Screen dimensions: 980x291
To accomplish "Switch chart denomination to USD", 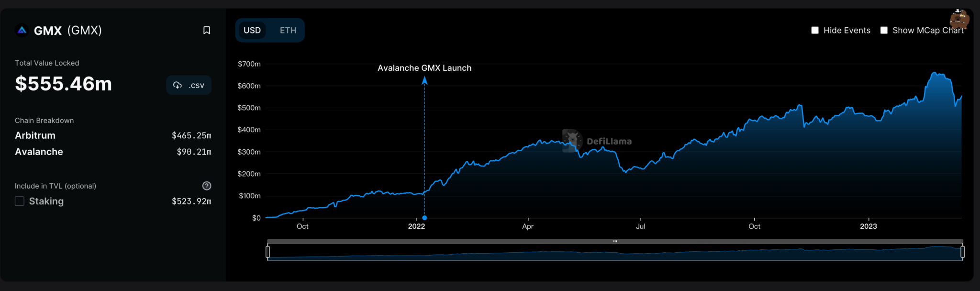I will click(x=252, y=30).
